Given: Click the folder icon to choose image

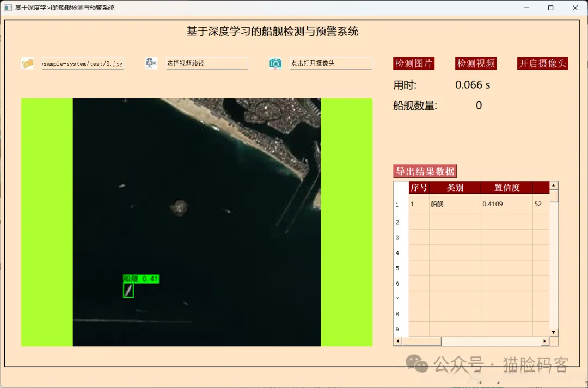Looking at the screenshot, I should [27, 64].
